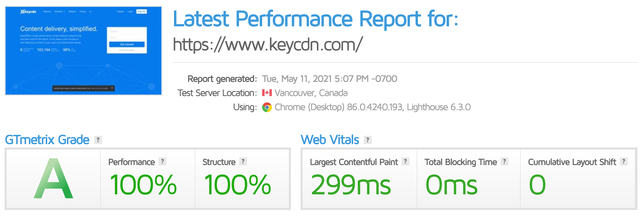
Task: Click the Vancouver, Canada server location text
Action: click(x=311, y=93)
